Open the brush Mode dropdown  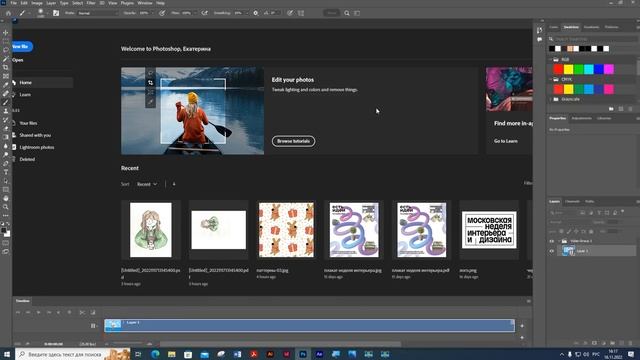pos(98,13)
